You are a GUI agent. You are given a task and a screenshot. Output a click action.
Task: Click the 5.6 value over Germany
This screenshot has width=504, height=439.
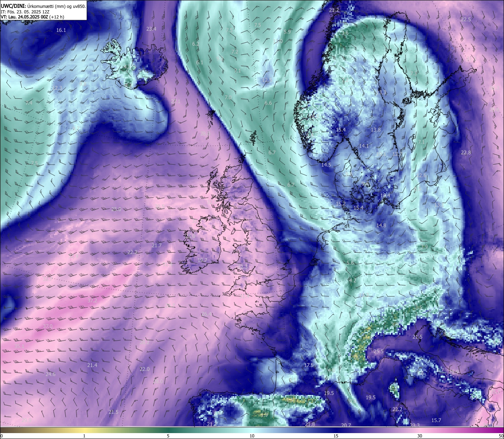(x=350, y=262)
